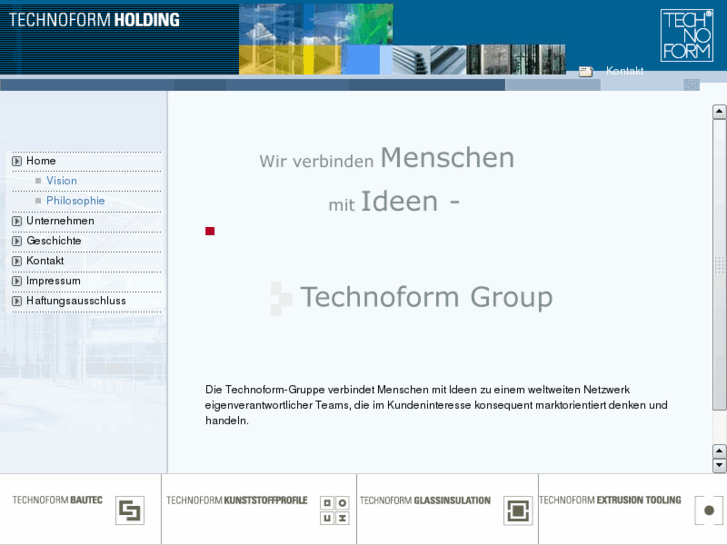Screen dimensions: 727x545
Task: Click the arrow icon next to Geschichte
Action: 17,241
